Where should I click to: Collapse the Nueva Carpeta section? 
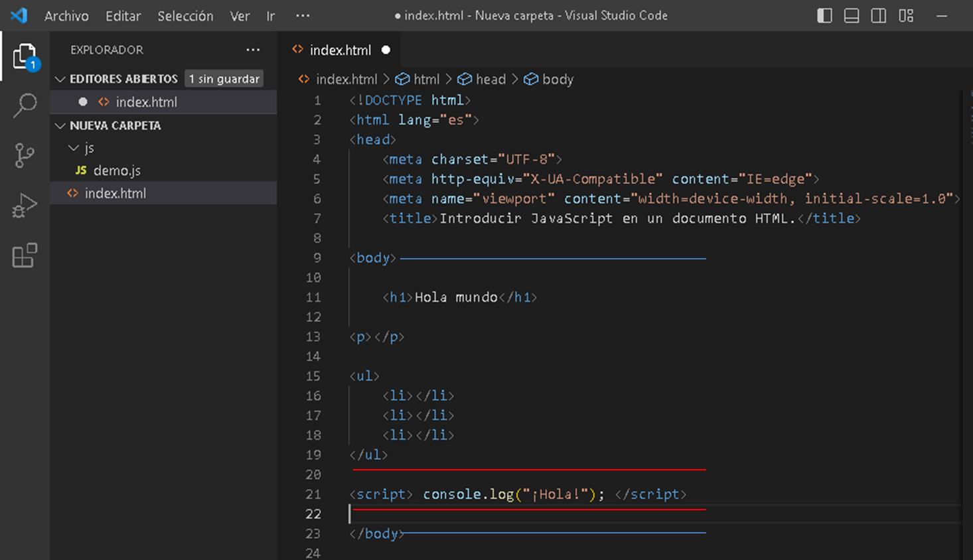(60, 125)
